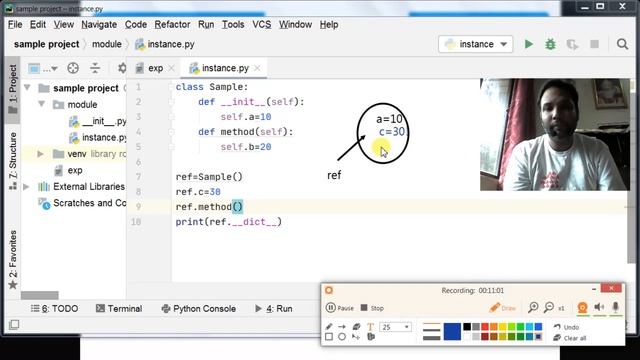The height and width of the screenshot is (360, 640).
Task: Open the 6: TODO tool window
Action: click(54, 309)
